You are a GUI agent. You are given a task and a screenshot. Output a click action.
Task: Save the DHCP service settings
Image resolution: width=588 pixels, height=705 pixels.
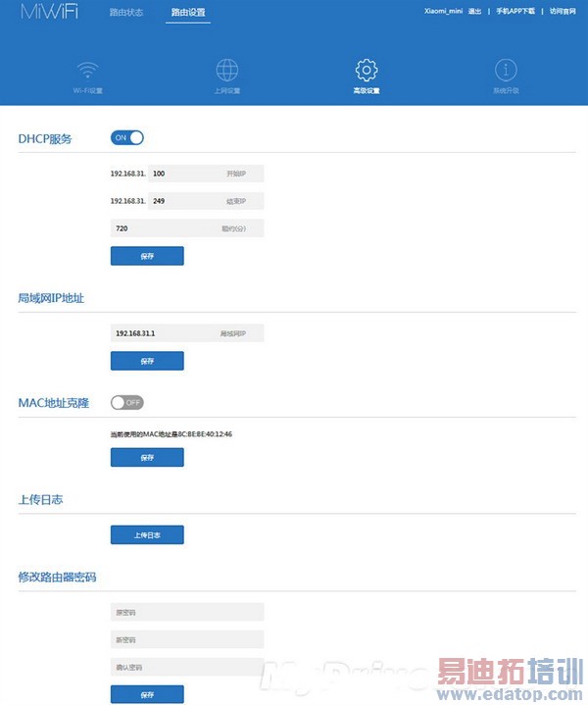[147, 256]
